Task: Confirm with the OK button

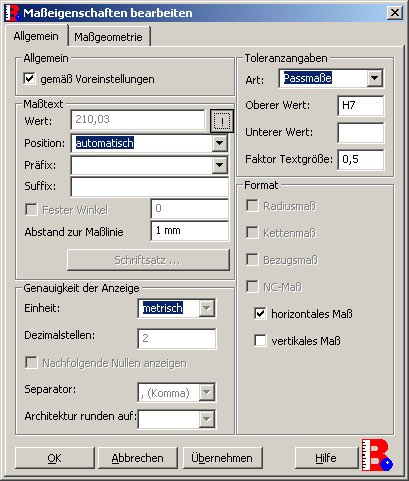Action: 55,458
